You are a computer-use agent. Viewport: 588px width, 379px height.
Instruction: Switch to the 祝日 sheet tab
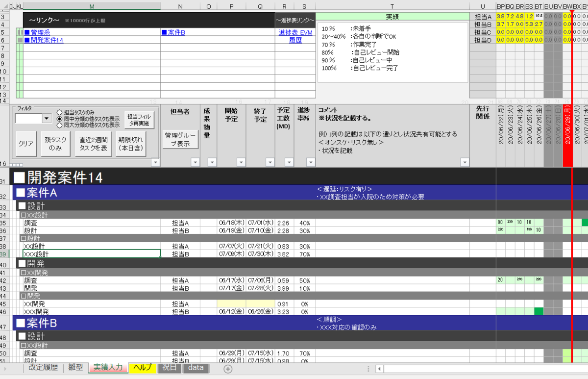(x=169, y=368)
